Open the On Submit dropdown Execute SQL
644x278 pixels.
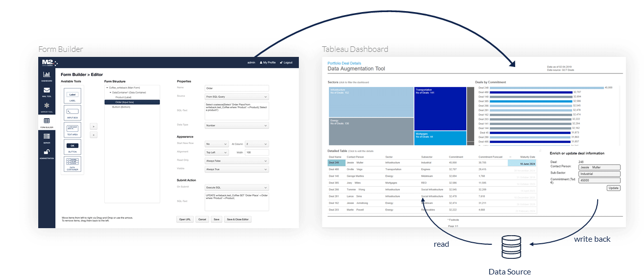(237, 187)
